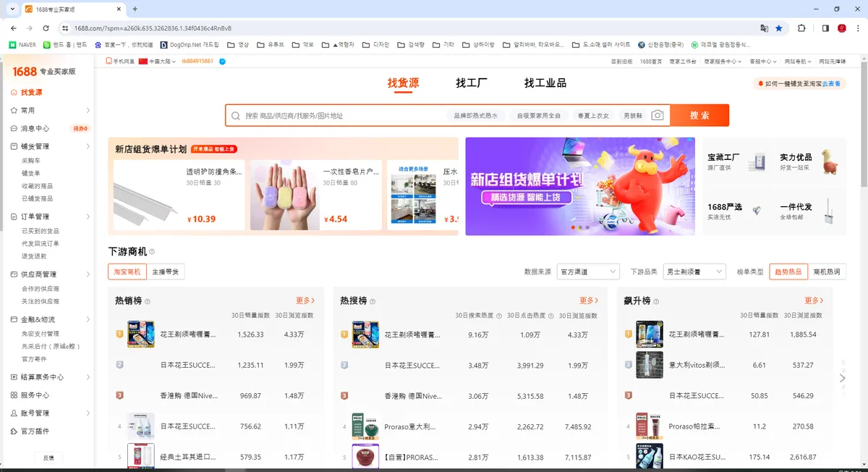Click the person icon beside 账号管理
Viewport: 868px width, 472px height.
14,413
